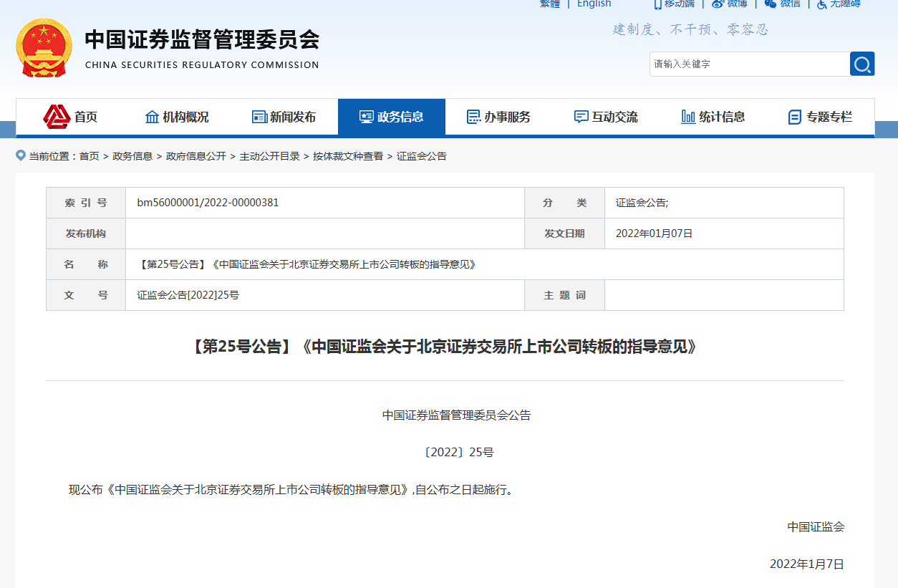Screen dimensions: 898x588
Task: Focus the 请输入关键字 search field
Action: pyautogui.click(x=750, y=64)
